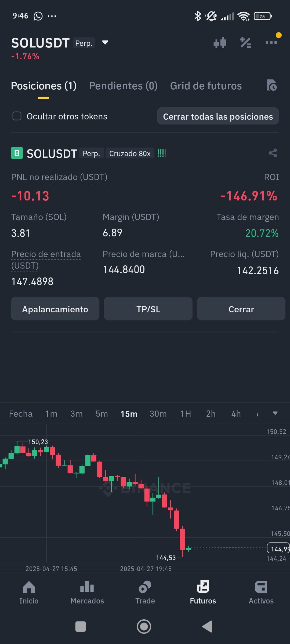
Task: Tap the 150,23 high price marker
Action: 38,442
